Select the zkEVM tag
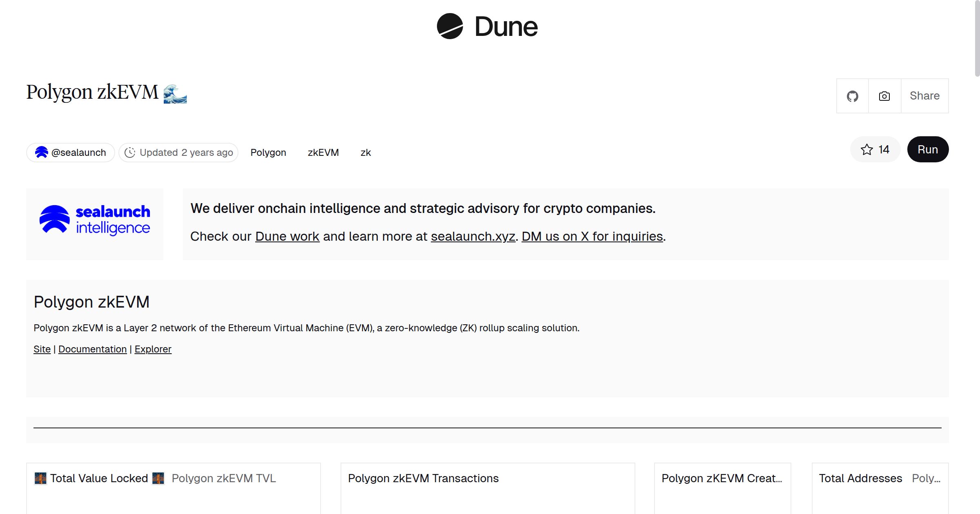The width and height of the screenshot is (980, 514). (323, 153)
